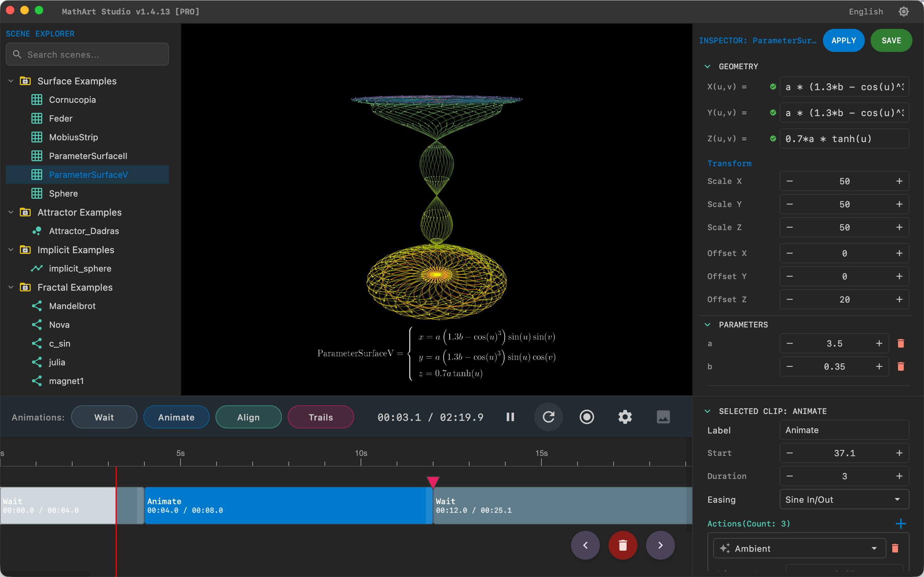Viewport: 924px width, 577px height.
Task: Click the restart/loop playback icon
Action: point(548,417)
